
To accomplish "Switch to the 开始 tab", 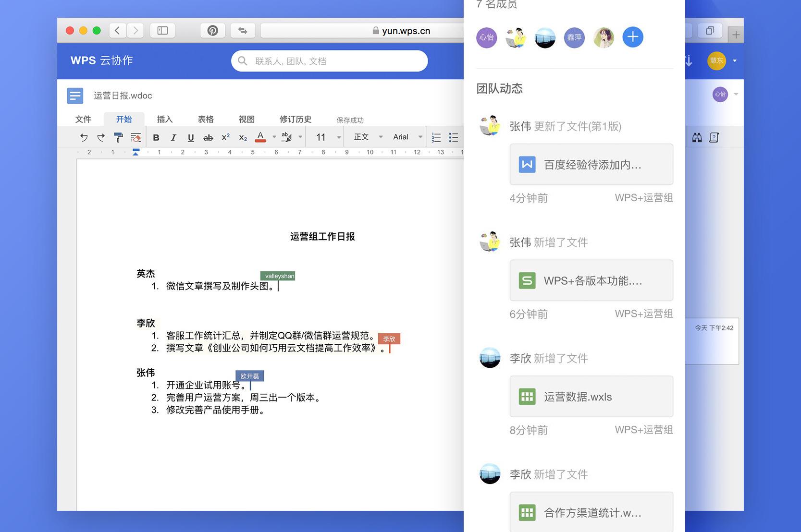I will coord(124,119).
